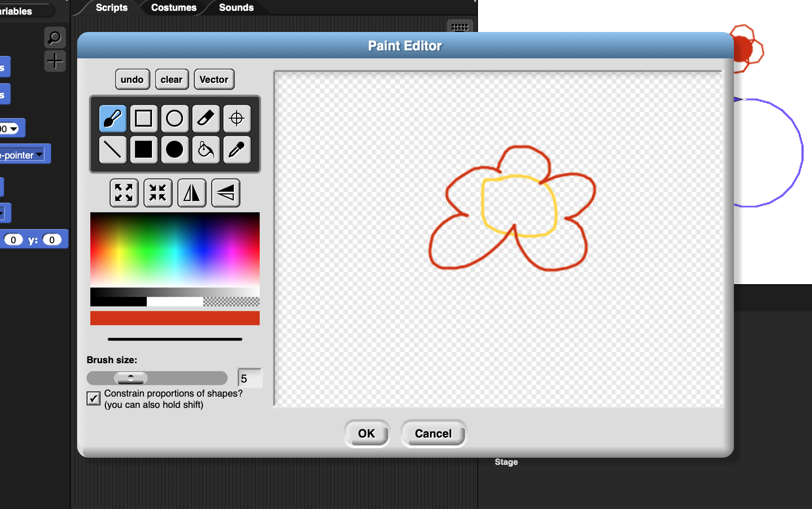This screenshot has height=509, width=812.
Task: Switch to the Costumes tab
Action: (x=174, y=8)
